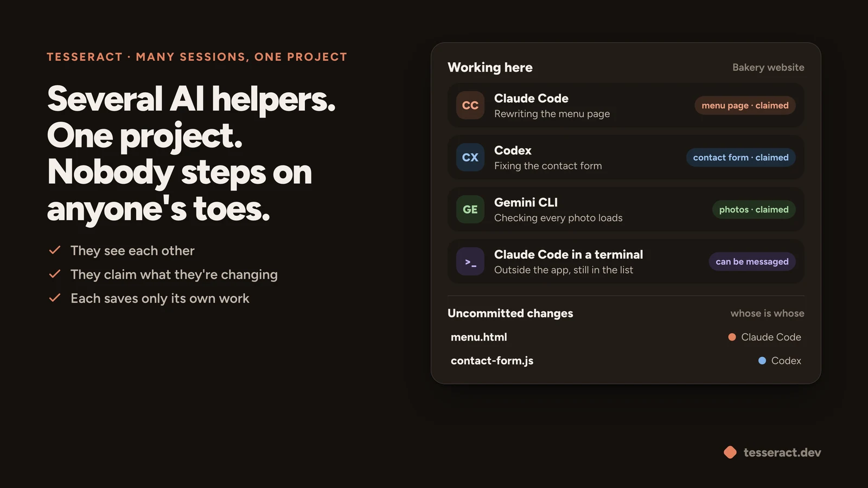Open the tesseract.dev link
868x488 pixels.
[x=782, y=452]
